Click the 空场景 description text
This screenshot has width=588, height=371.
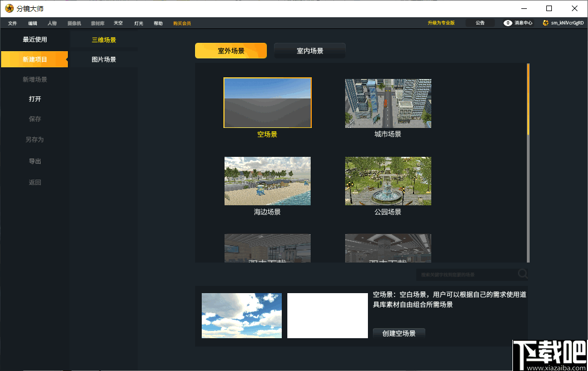coord(449,299)
